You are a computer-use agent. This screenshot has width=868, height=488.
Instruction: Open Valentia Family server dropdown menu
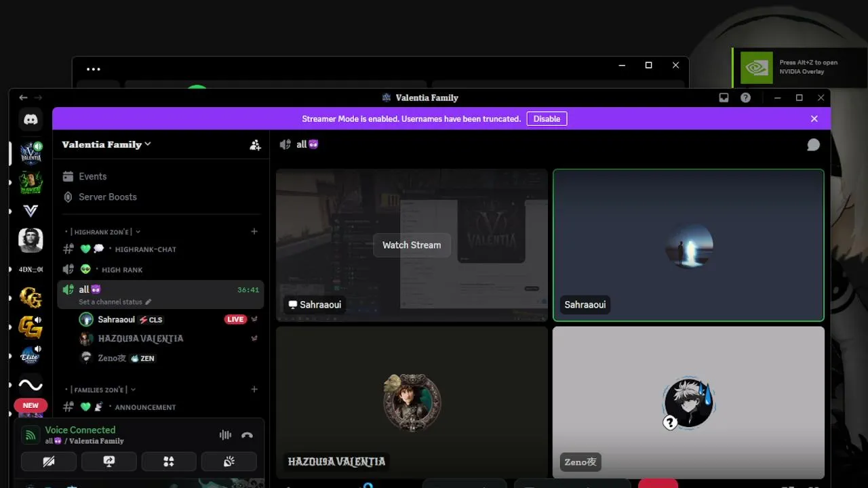click(x=106, y=144)
